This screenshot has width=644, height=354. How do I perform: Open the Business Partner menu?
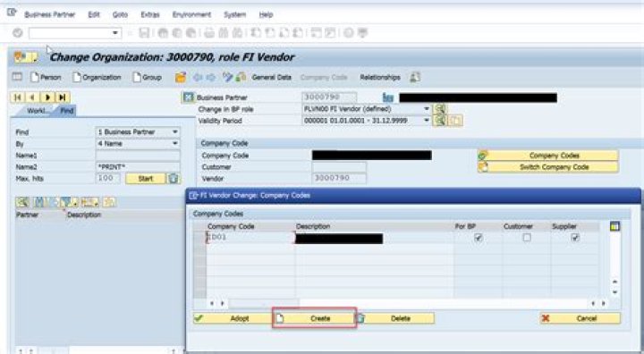[50, 14]
